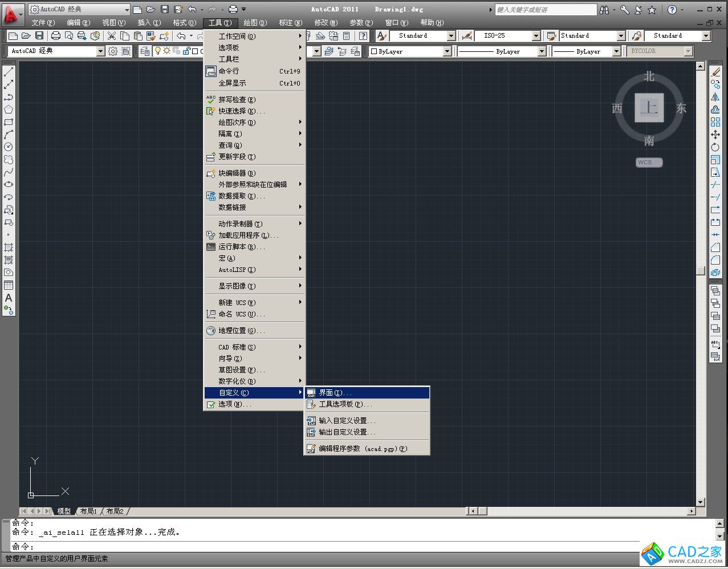Select the Circle draw tool

click(9, 147)
